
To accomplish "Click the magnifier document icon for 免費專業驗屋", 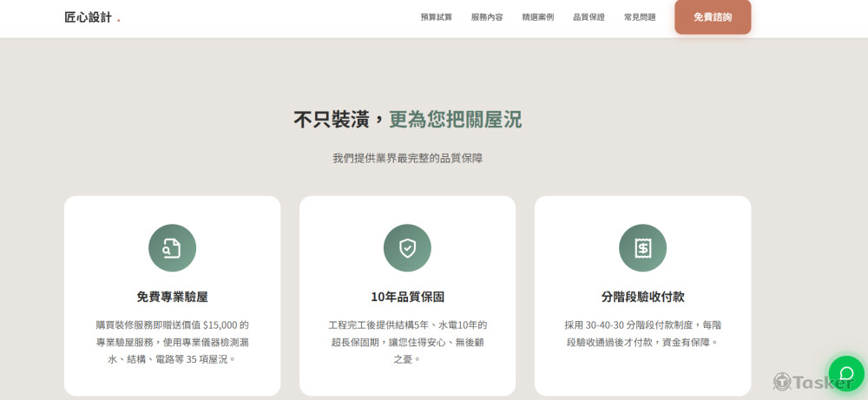I will [x=172, y=248].
